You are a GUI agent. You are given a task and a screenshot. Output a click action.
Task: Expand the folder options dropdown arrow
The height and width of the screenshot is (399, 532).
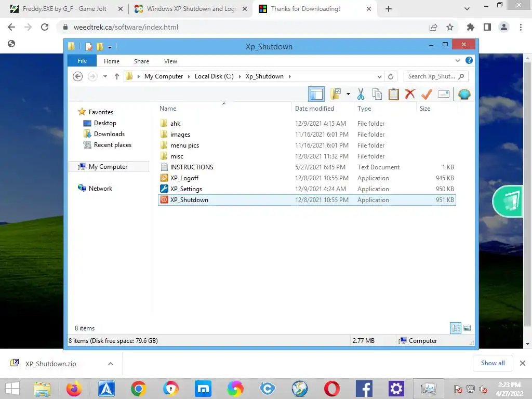pos(348,94)
